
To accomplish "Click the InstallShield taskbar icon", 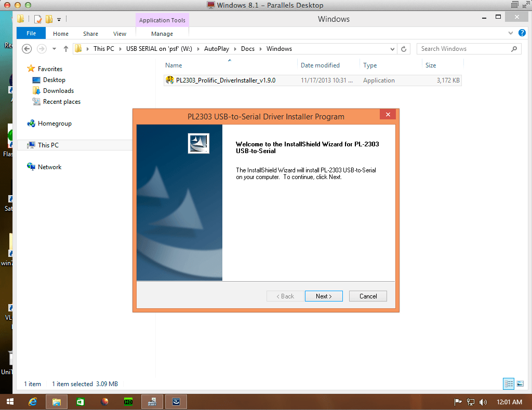I will pyautogui.click(x=176, y=402).
